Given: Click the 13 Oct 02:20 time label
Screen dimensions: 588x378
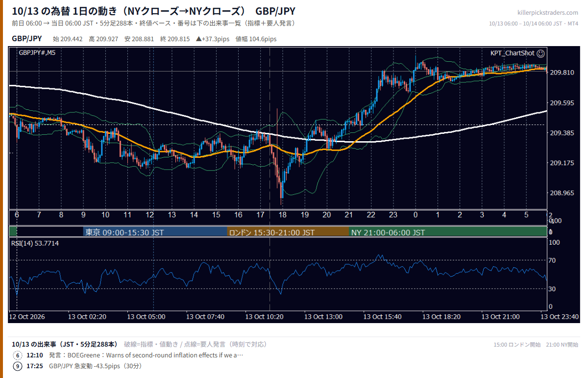Looking at the screenshot, I should coord(87,317).
